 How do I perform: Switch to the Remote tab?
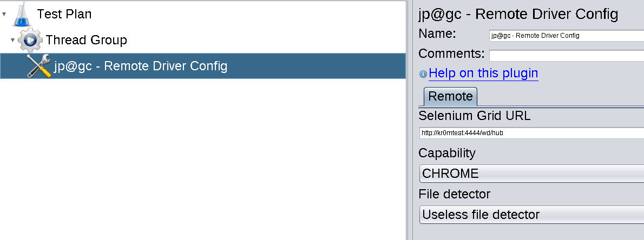tap(450, 97)
